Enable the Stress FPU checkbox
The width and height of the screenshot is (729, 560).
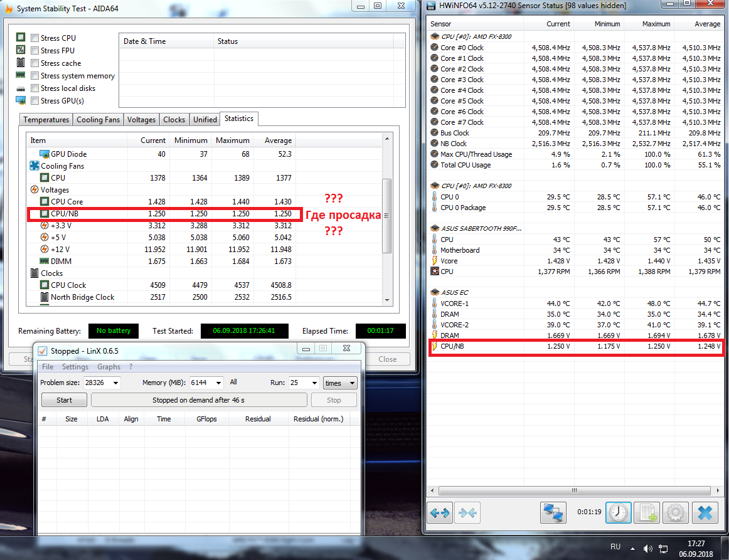coord(35,50)
